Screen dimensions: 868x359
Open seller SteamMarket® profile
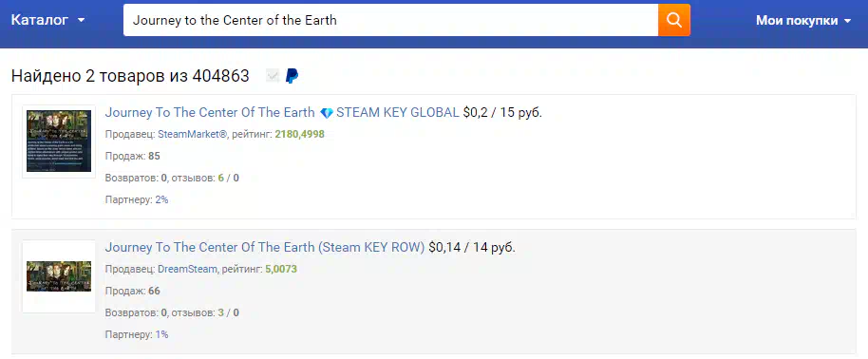[x=193, y=135]
